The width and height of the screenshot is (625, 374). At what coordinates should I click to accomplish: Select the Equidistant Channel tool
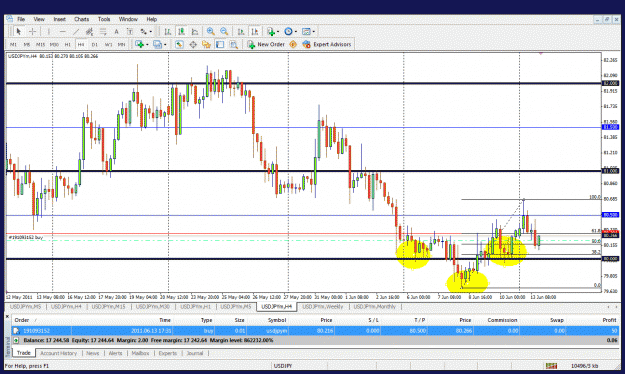click(x=89, y=31)
